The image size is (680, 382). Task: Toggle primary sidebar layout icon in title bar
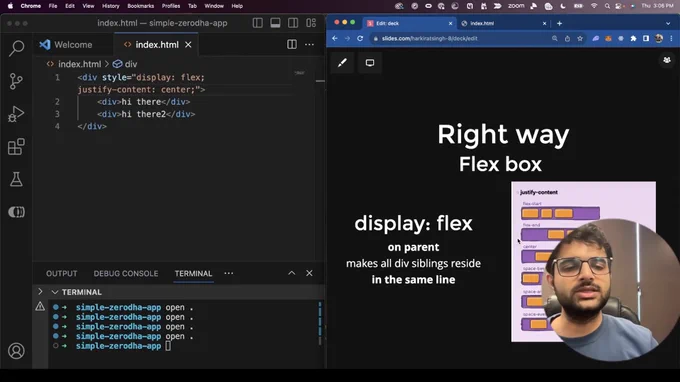(258, 23)
